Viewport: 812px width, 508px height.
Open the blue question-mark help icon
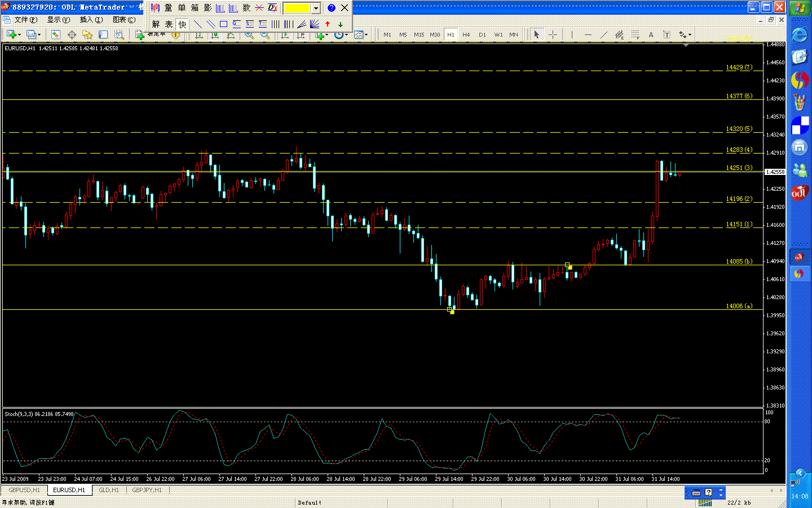click(x=332, y=8)
